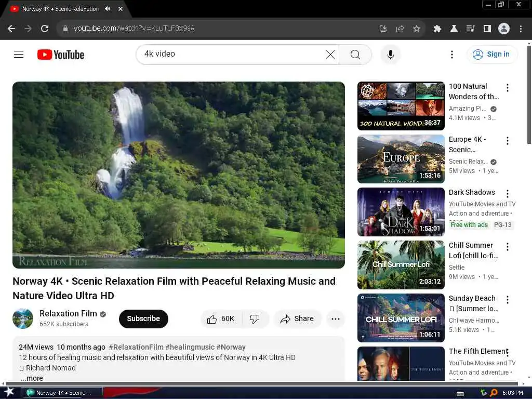Expand description with ...more
The height and width of the screenshot is (399, 532).
(32, 378)
